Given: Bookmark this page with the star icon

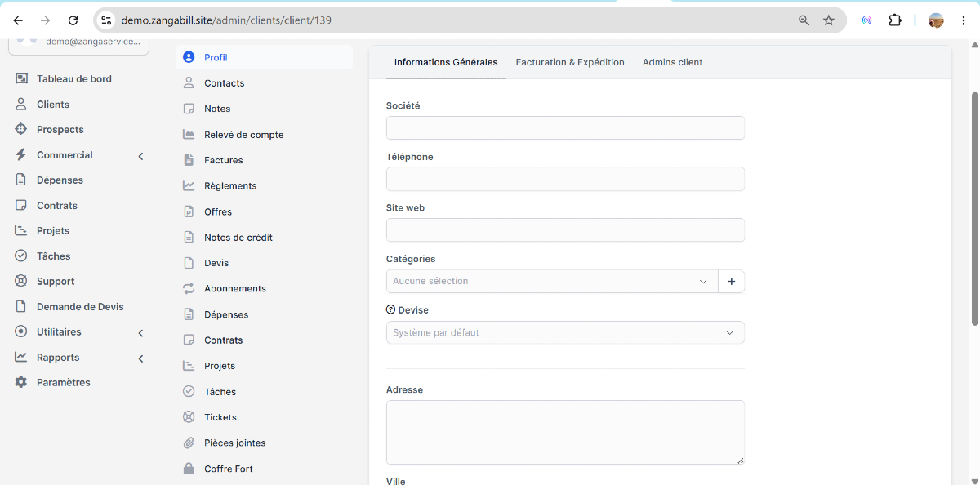Looking at the screenshot, I should click(x=829, y=20).
